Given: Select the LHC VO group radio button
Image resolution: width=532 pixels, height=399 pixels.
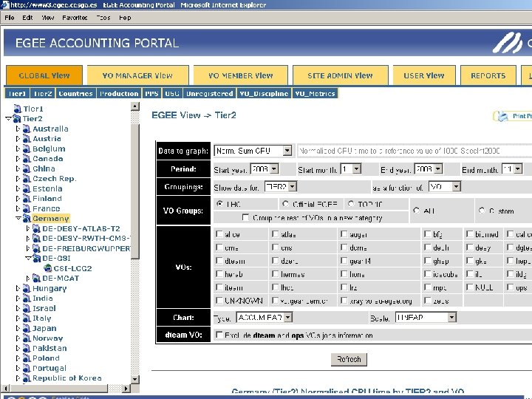Looking at the screenshot, I should (220, 204).
